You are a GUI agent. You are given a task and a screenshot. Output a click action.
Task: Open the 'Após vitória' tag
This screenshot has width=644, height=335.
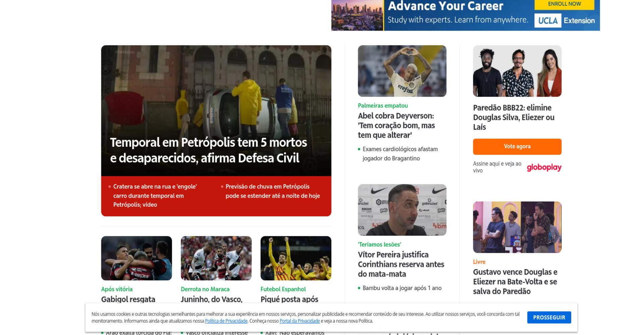[117, 289]
